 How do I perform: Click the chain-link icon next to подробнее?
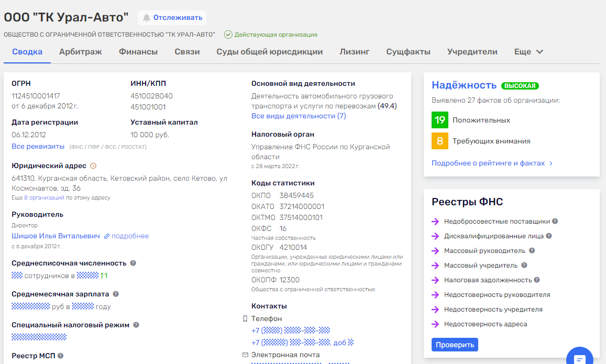coord(107,236)
